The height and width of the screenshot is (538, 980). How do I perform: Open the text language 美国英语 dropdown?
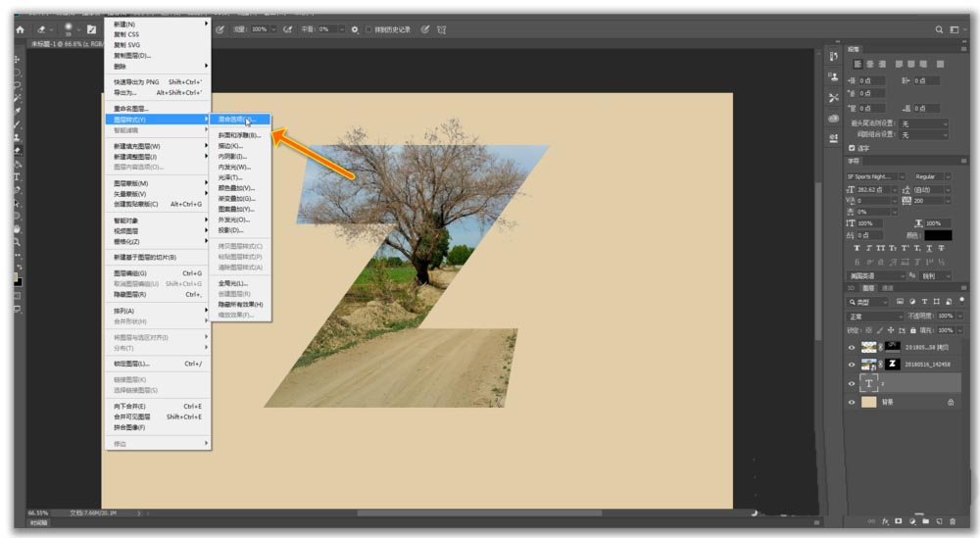[x=875, y=275]
